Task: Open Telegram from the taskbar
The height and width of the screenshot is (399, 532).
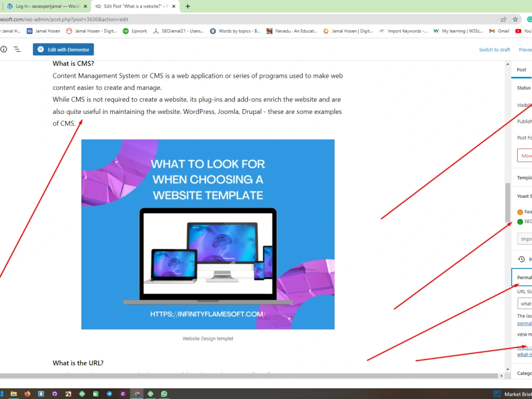Action: (109, 394)
